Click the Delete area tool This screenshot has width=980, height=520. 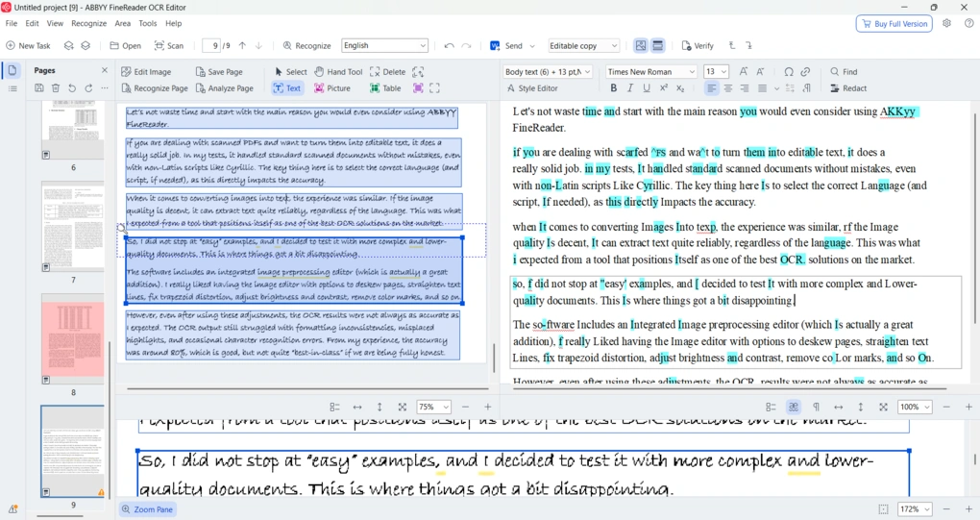pos(387,72)
